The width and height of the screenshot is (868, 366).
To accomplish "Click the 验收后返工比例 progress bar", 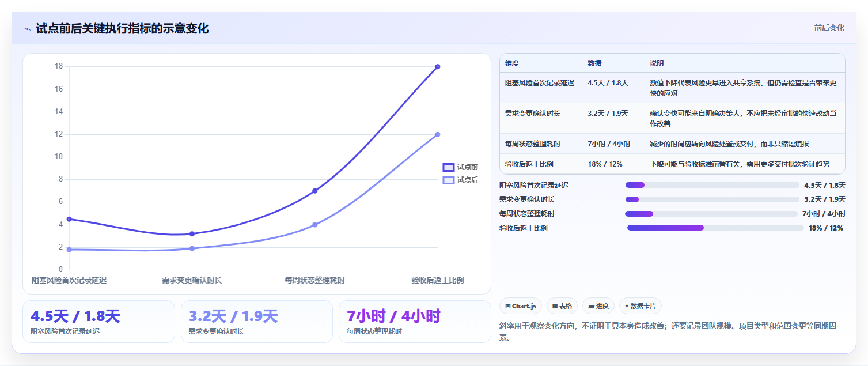I will (715, 228).
